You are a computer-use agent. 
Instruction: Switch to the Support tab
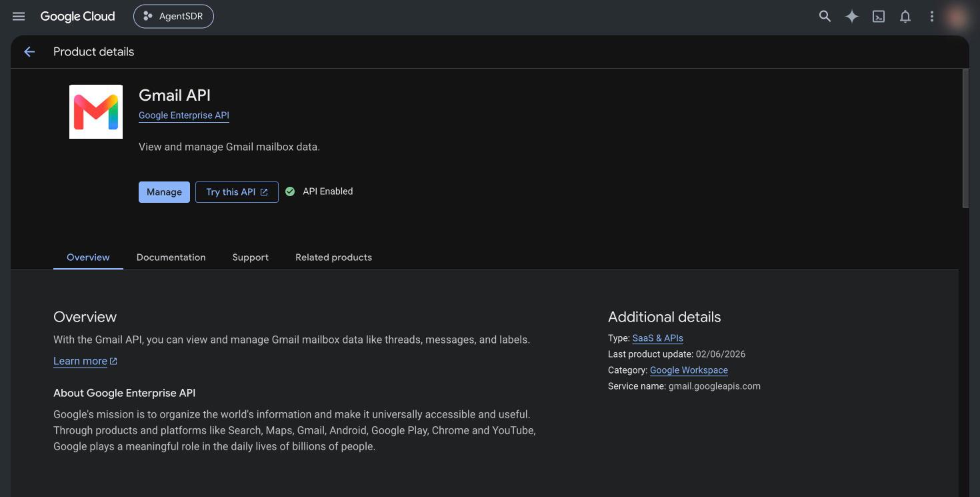251,257
